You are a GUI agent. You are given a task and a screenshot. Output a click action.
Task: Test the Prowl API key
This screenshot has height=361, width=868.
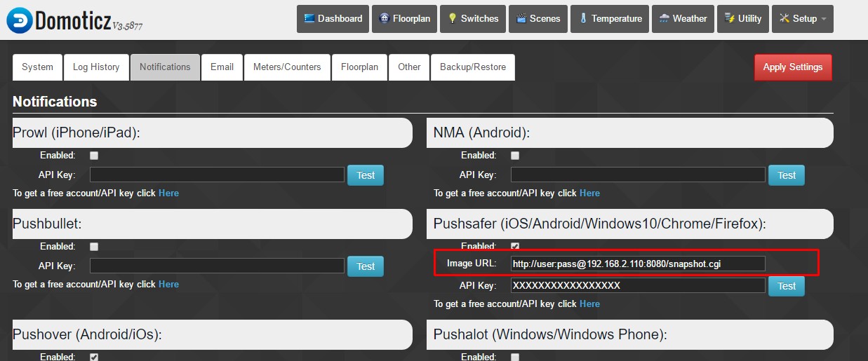pos(366,175)
